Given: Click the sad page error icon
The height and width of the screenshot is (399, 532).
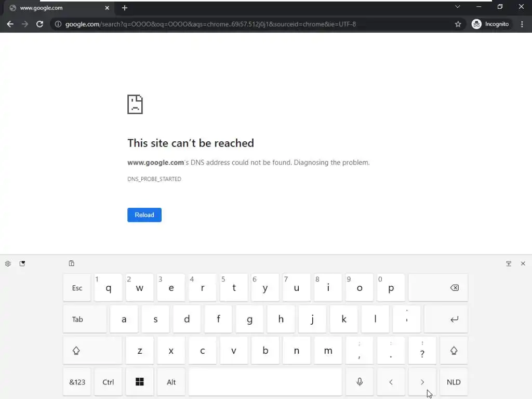Looking at the screenshot, I should pyautogui.click(x=135, y=104).
